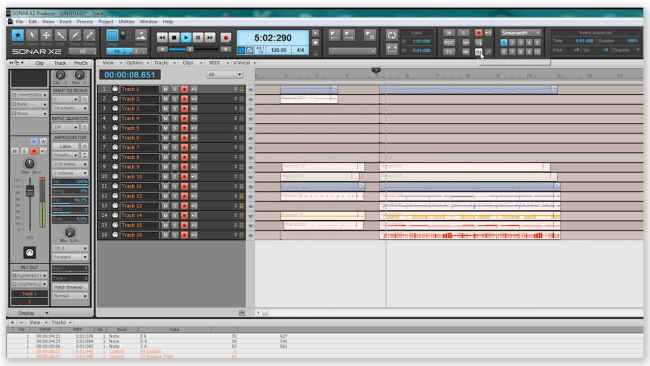Select the Move tool icon
This screenshot has height=366, width=650.
[x=46, y=36]
